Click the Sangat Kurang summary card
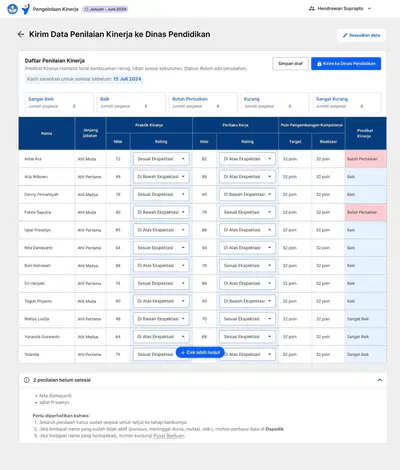 click(x=347, y=102)
